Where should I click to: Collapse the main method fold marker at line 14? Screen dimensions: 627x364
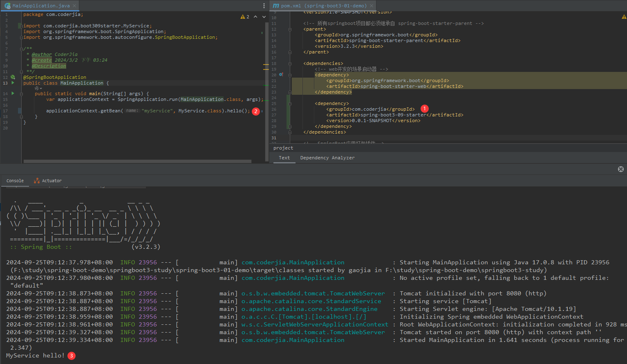coord(20,94)
